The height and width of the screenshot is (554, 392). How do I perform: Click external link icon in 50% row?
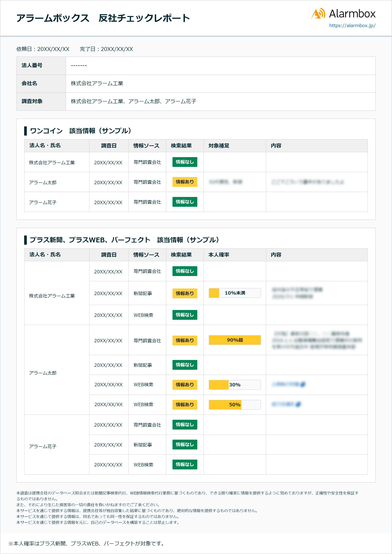click(298, 404)
